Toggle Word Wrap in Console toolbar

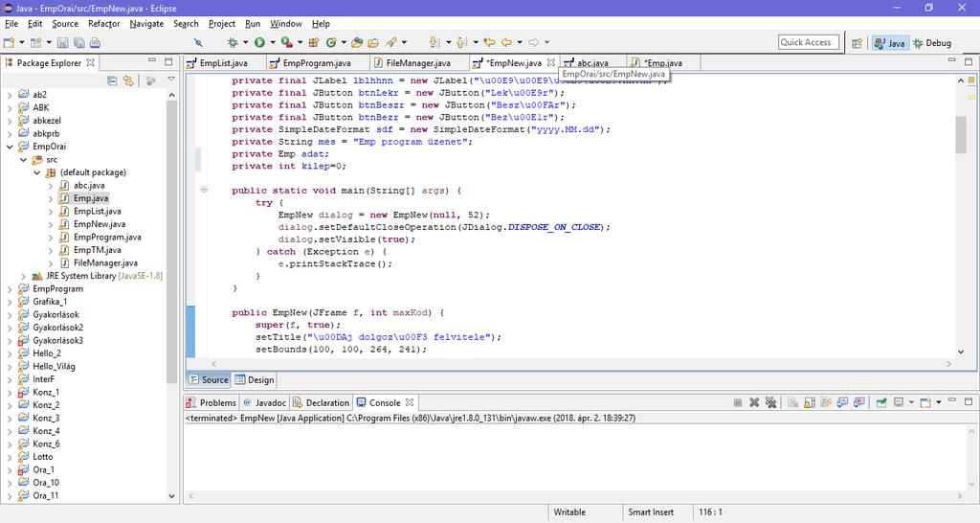[x=826, y=402]
